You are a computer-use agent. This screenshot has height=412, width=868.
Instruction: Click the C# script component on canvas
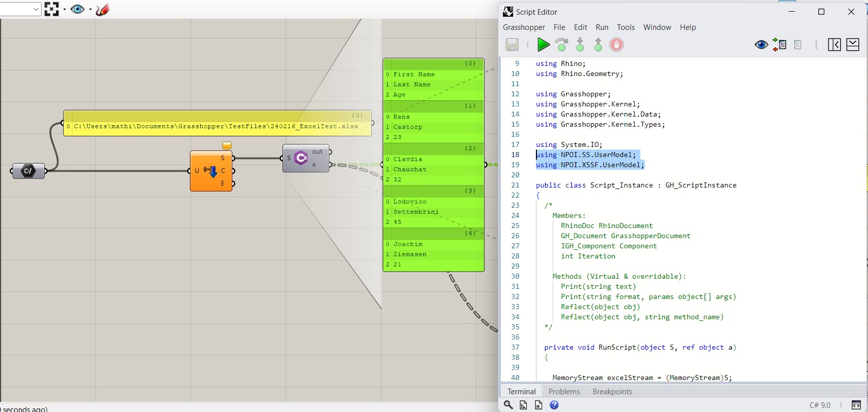[302, 158]
